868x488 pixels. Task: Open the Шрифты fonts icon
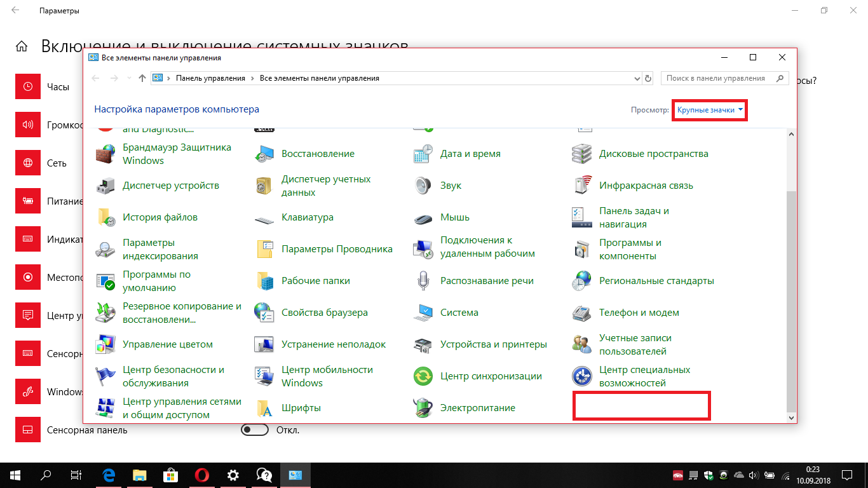264,408
